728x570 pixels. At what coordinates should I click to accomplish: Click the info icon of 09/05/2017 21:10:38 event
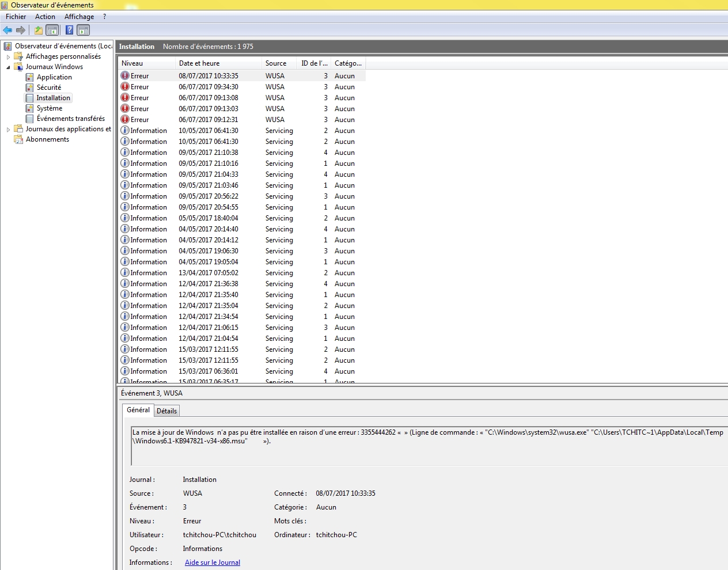point(125,152)
